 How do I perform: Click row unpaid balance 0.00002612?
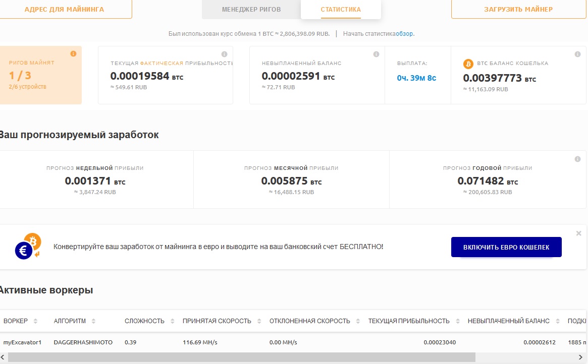pyautogui.click(x=540, y=342)
